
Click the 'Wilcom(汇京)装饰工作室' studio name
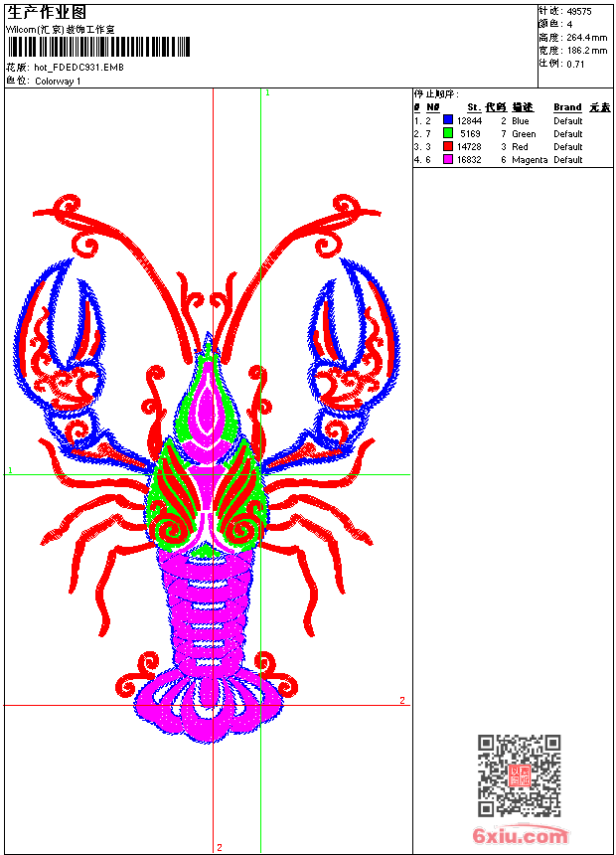(61, 30)
